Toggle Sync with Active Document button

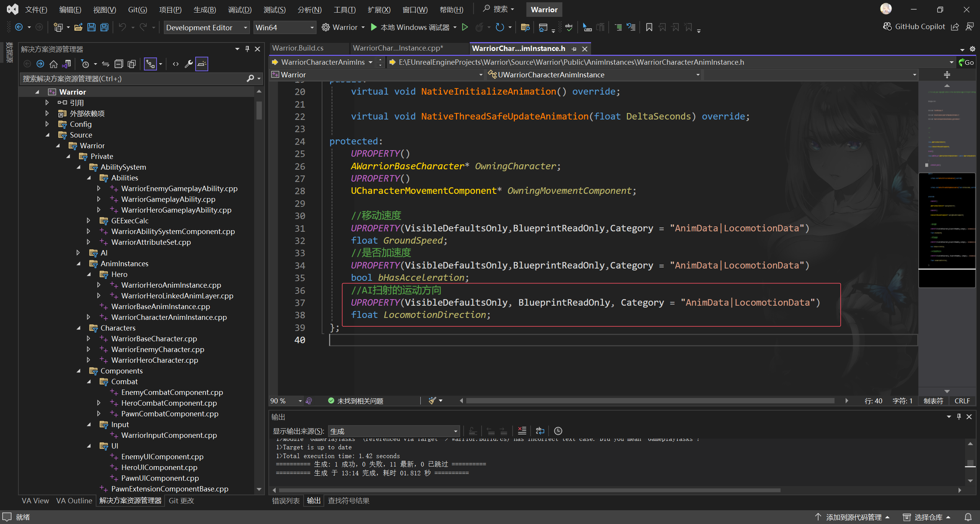coord(106,64)
